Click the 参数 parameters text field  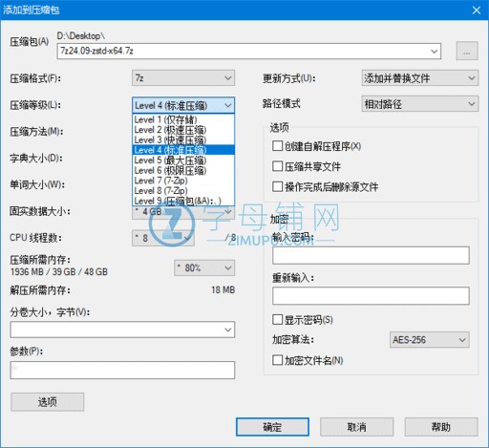[122, 370]
